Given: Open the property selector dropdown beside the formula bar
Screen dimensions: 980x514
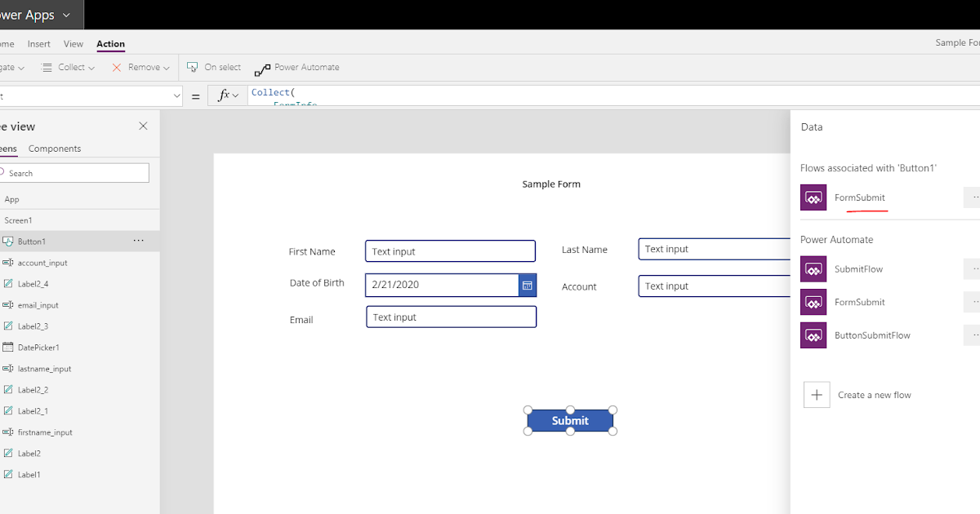Looking at the screenshot, I should [176, 95].
